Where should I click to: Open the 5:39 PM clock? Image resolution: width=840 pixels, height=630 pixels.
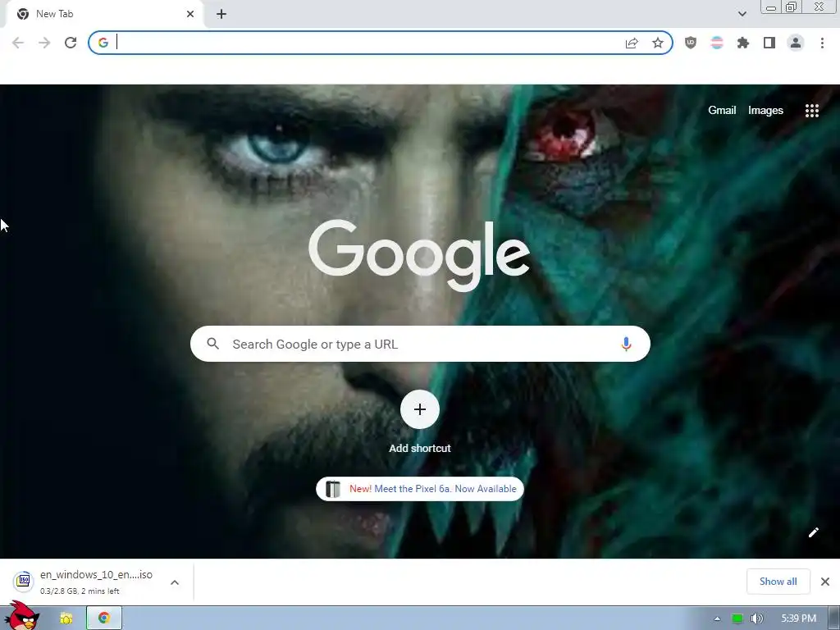[x=798, y=619]
